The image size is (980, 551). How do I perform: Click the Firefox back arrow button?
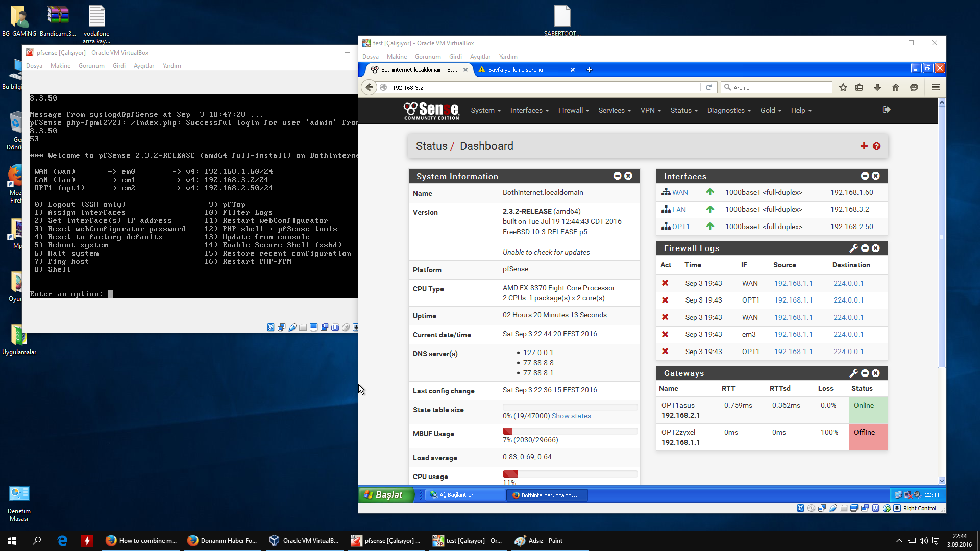pos(369,87)
